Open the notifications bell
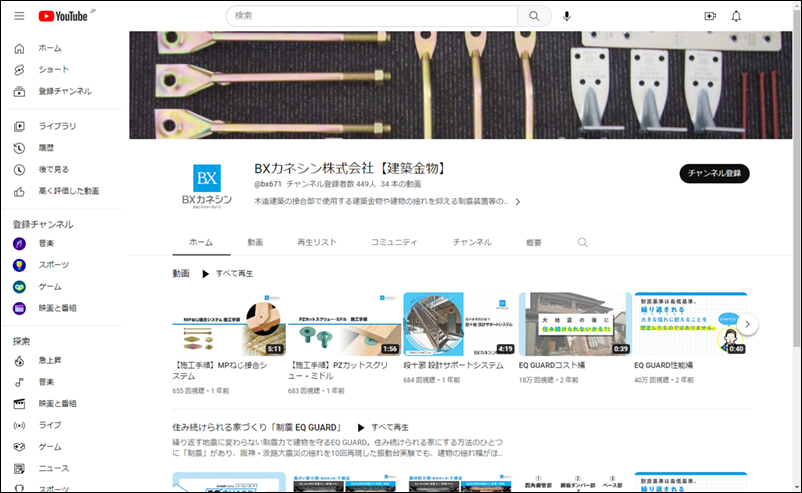 click(736, 16)
